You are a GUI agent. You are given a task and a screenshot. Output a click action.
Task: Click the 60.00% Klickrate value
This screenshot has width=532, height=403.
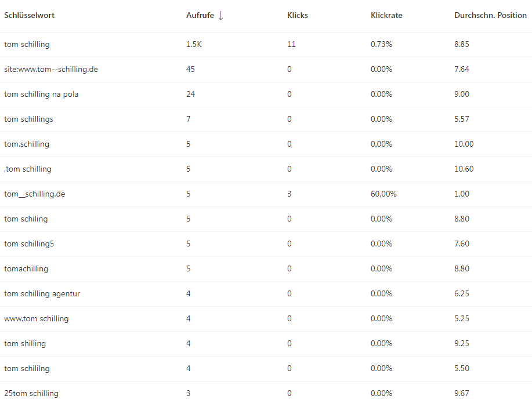[383, 194]
